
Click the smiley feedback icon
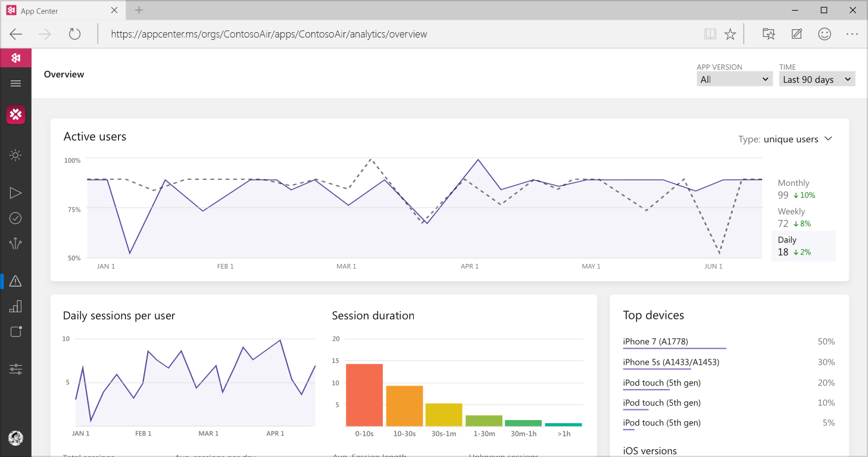click(825, 34)
